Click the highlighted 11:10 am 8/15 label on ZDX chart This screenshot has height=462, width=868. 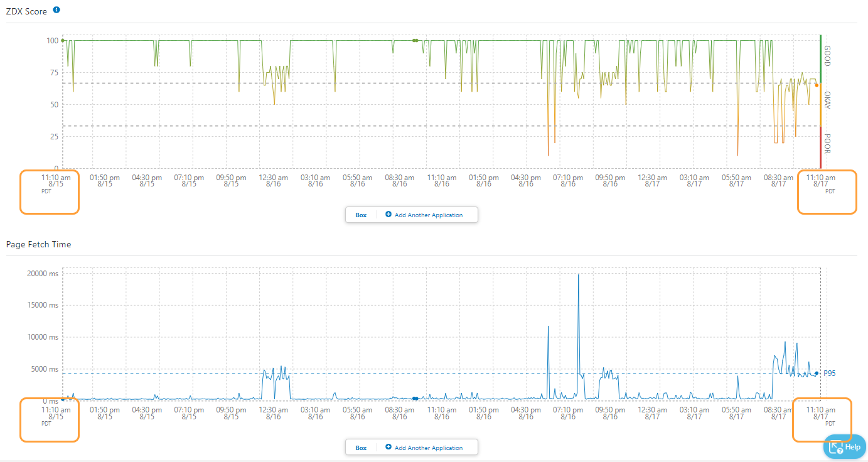click(56, 181)
